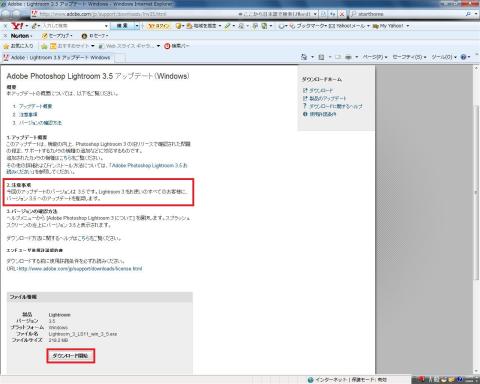This screenshot has width=480, height=384.
Task: Click the 検索 button on Yahoo toolbar
Action: click(x=122, y=26)
